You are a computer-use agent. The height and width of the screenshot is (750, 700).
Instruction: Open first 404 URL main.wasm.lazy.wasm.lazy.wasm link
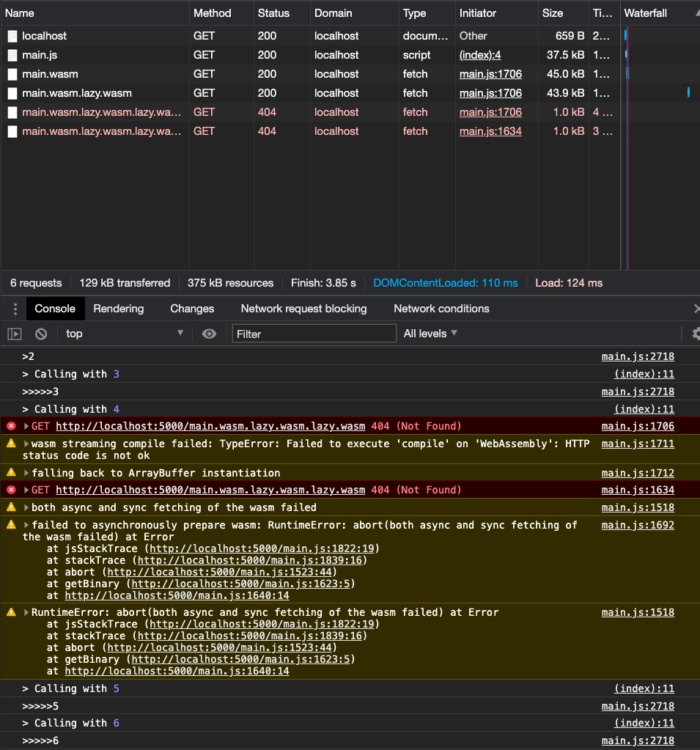pos(210,426)
